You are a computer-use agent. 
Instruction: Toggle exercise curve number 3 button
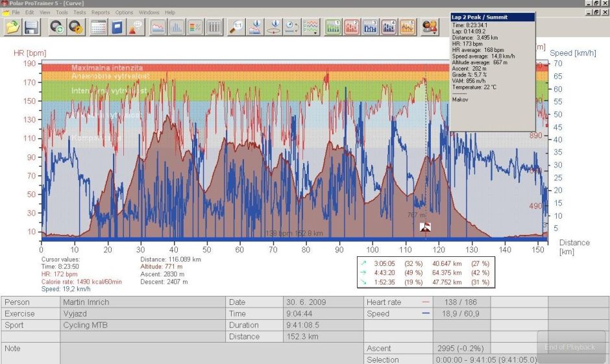click(371, 27)
